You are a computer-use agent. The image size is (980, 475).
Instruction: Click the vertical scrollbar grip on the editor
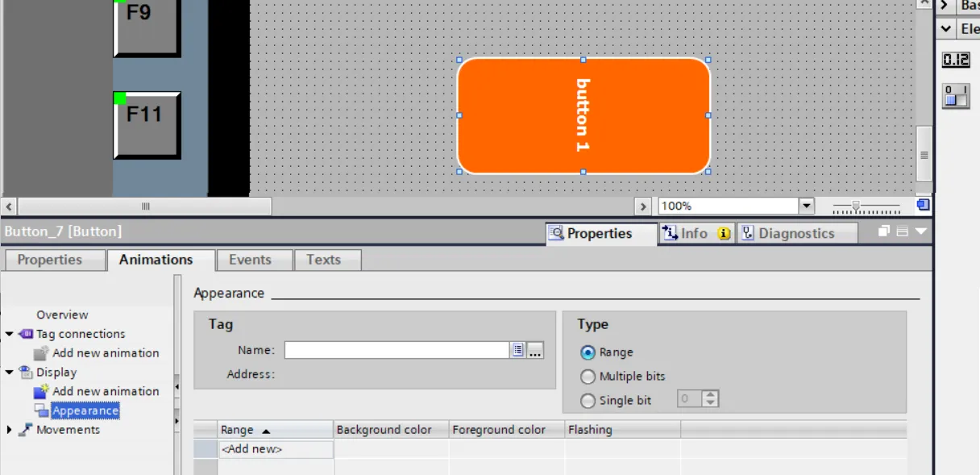[924, 155]
